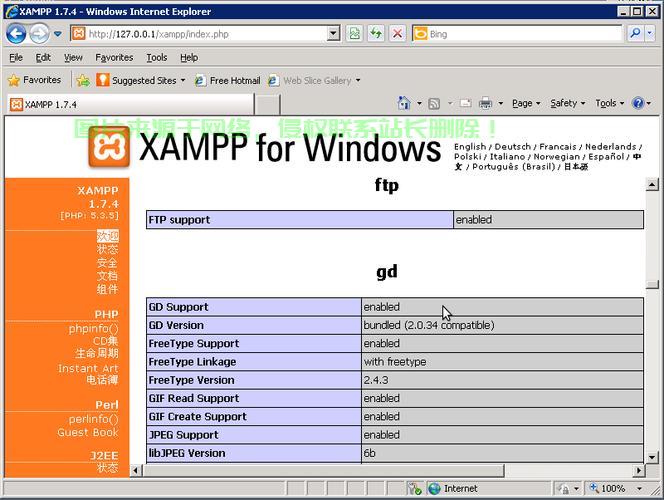
Task: Click the 安全 sidebar link
Action: (x=107, y=263)
